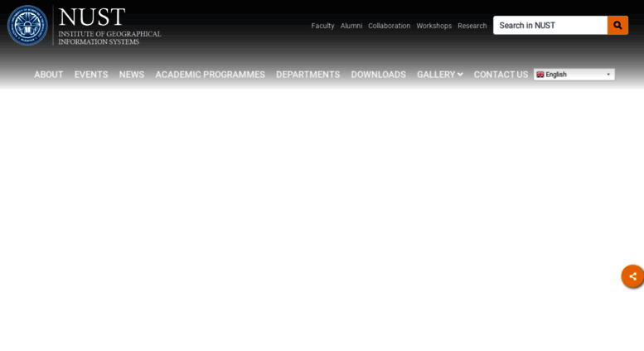Go to Downloads page

pyautogui.click(x=378, y=75)
